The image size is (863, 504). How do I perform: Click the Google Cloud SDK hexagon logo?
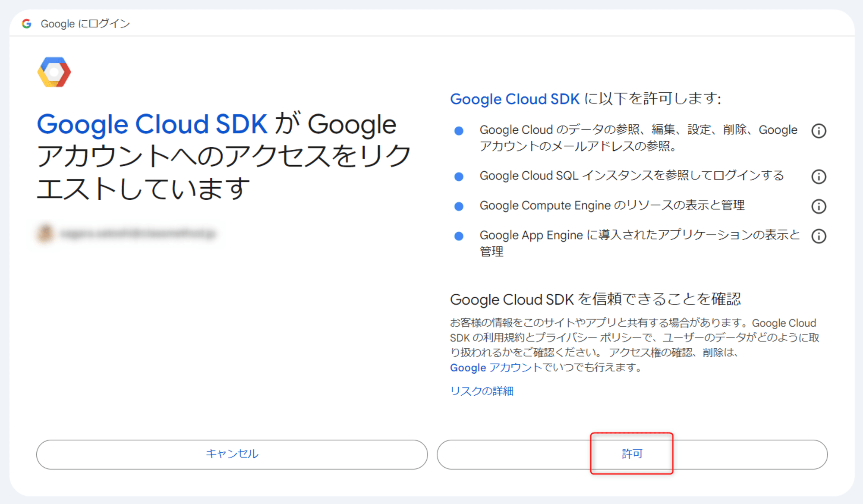(54, 72)
